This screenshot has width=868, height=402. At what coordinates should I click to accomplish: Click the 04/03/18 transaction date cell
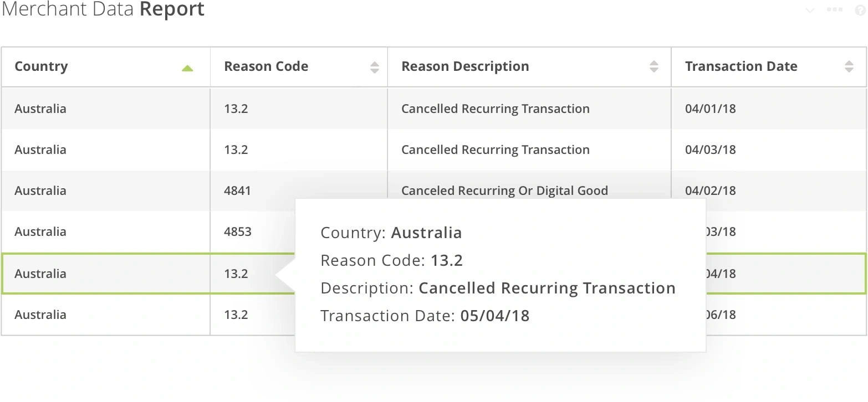pos(710,150)
